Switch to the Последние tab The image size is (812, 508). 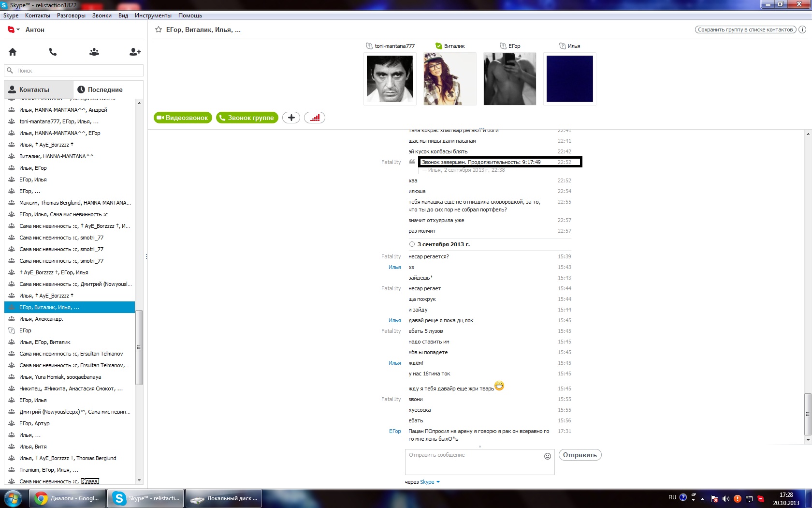pos(108,90)
